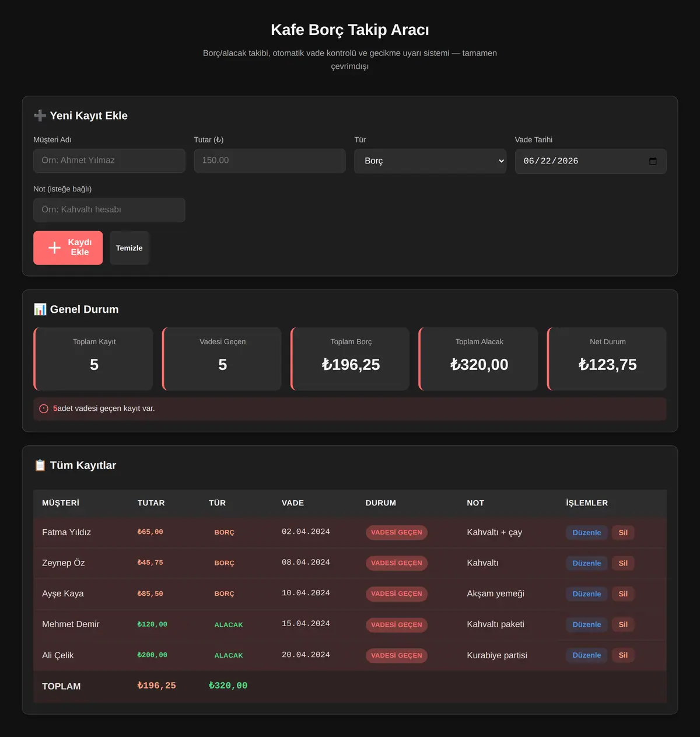Edit the Ayşe Kaya entry
Viewport: 700px width, 737px height.
(587, 594)
